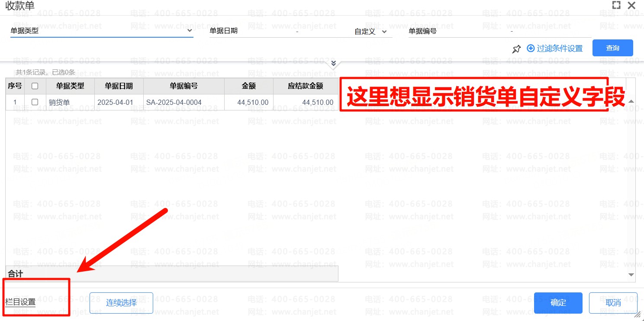Maximize the 收款单 dialog

point(616,6)
